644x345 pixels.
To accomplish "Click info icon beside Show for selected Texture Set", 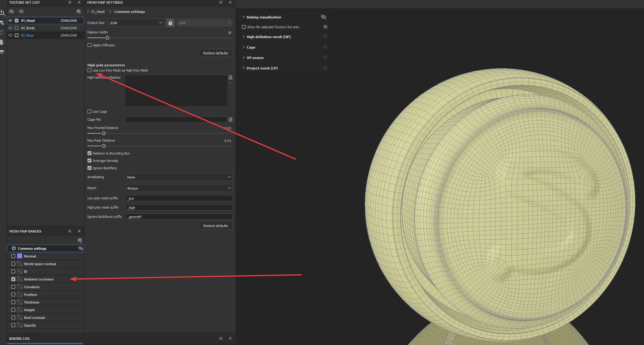I will pyautogui.click(x=325, y=27).
